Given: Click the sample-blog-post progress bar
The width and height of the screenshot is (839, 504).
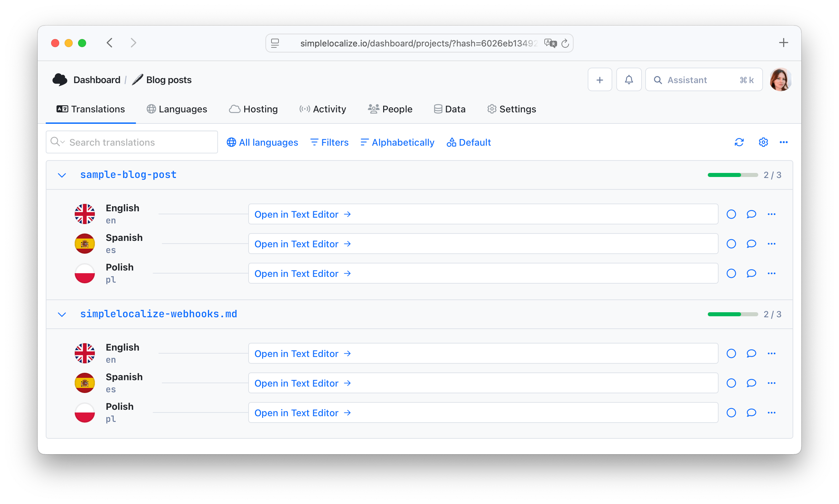Looking at the screenshot, I should click(732, 175).
